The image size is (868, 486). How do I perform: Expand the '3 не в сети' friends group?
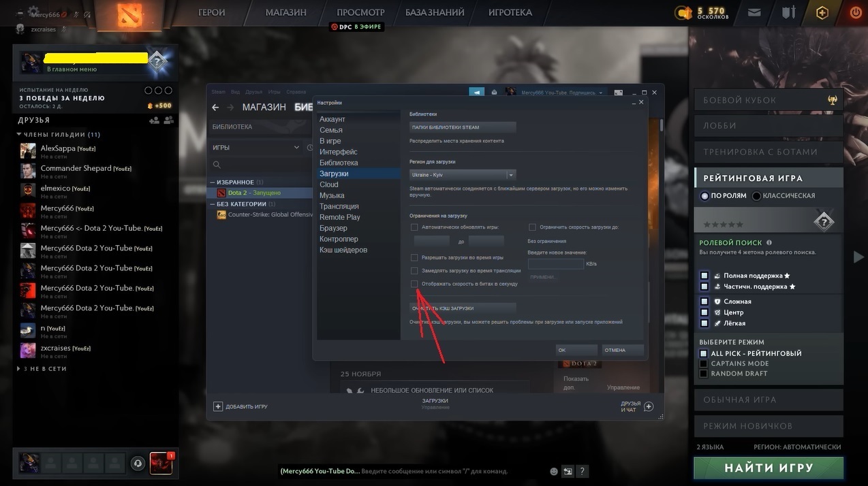[x=19, y=369]
